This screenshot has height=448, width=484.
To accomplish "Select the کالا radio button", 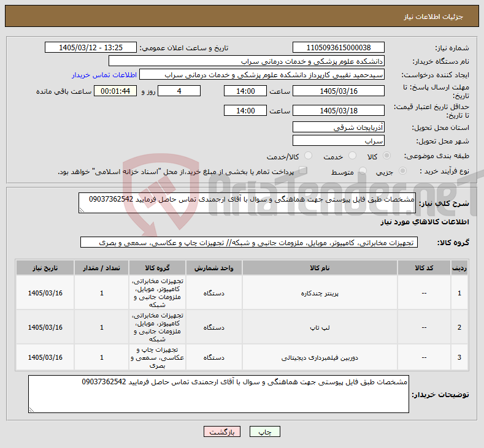I will pyautogui.click(x=386, y=156).
